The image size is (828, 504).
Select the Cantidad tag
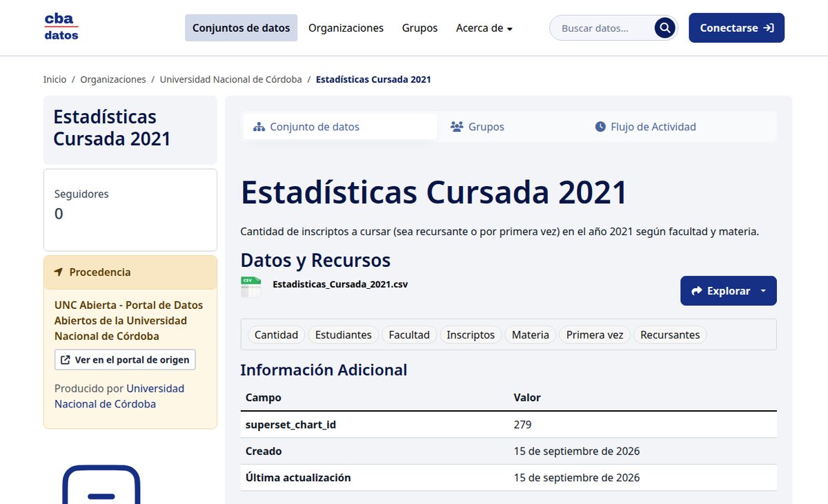[276, 334]
